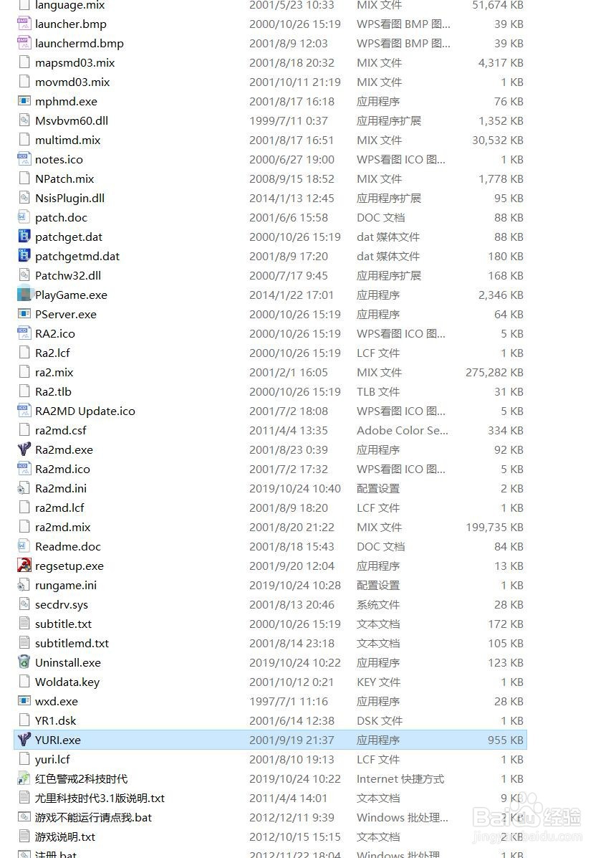The height and width of the screenshot is (858, 616).
Task: Click date 2001/9/19 21:37
Action: pyautogui.click(x=292, y=740)
